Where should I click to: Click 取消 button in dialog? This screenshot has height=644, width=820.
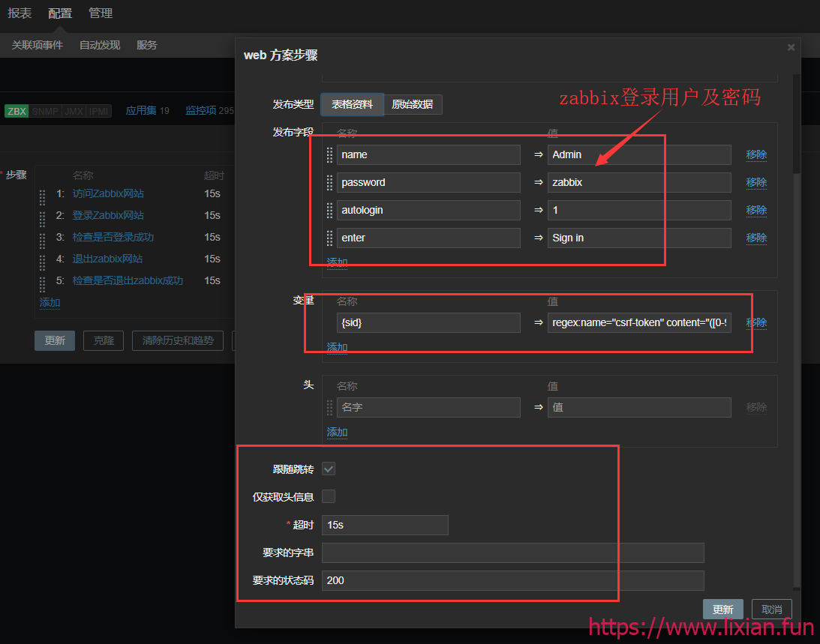(x=772, y=610)
